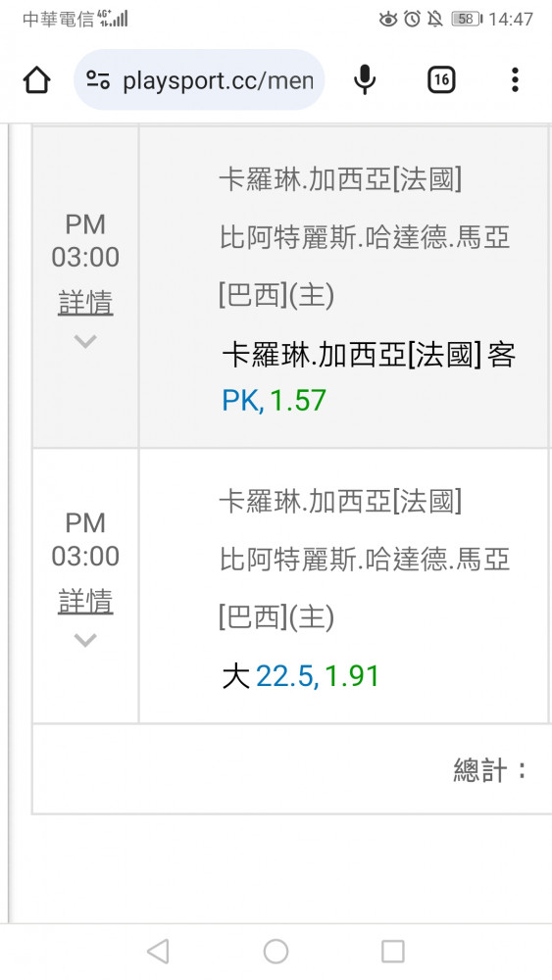Open site info icon beside the URL
The image size is (552, 980).
coord(98,80)
